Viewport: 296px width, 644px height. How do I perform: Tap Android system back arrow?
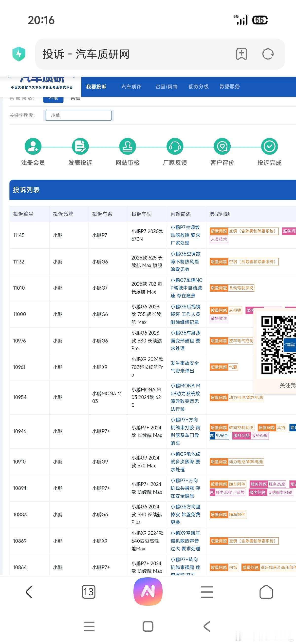coord(207,626)
